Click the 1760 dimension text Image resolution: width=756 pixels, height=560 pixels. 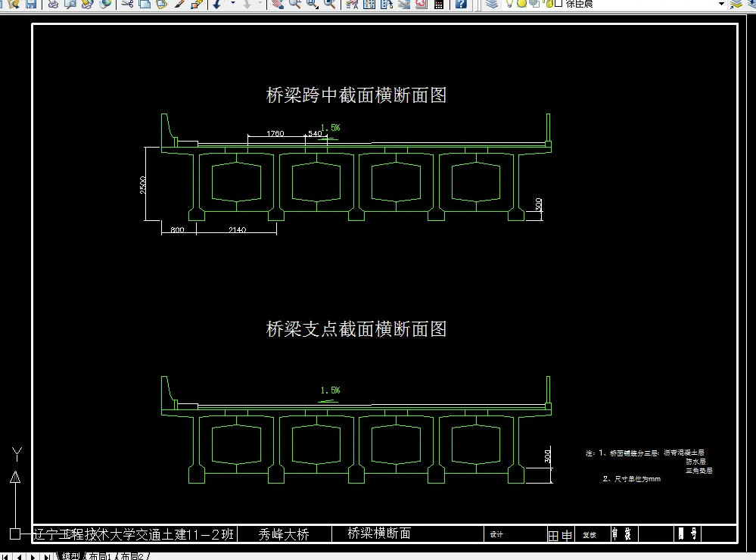click(x=275, y=134)
